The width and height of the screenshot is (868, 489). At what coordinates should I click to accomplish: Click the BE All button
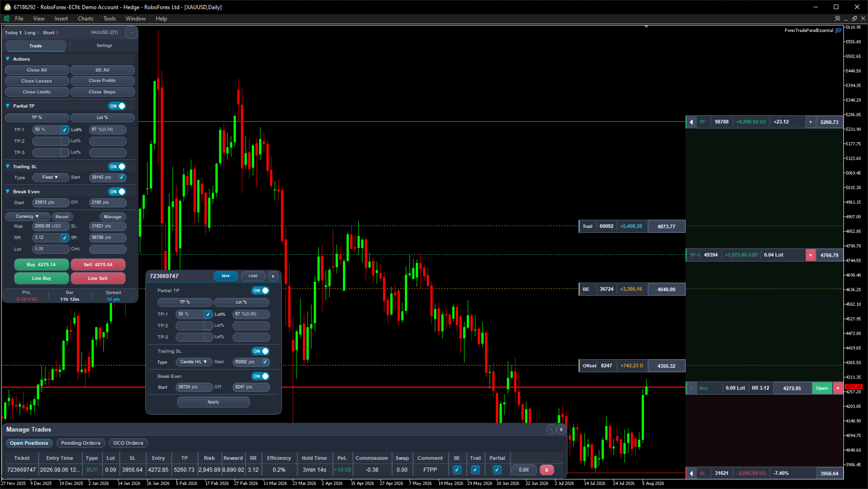pyautogui.click(x=102, y=70)
